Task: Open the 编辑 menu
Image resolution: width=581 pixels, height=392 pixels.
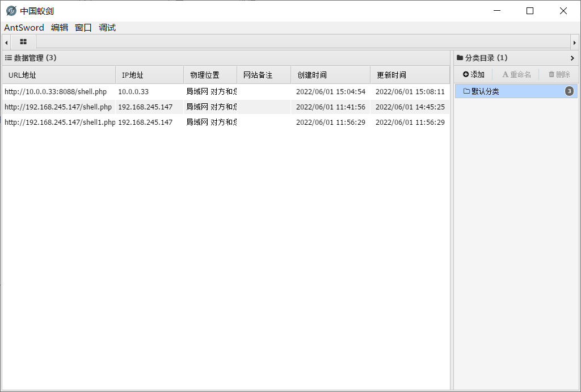Action: pos(60,27)
